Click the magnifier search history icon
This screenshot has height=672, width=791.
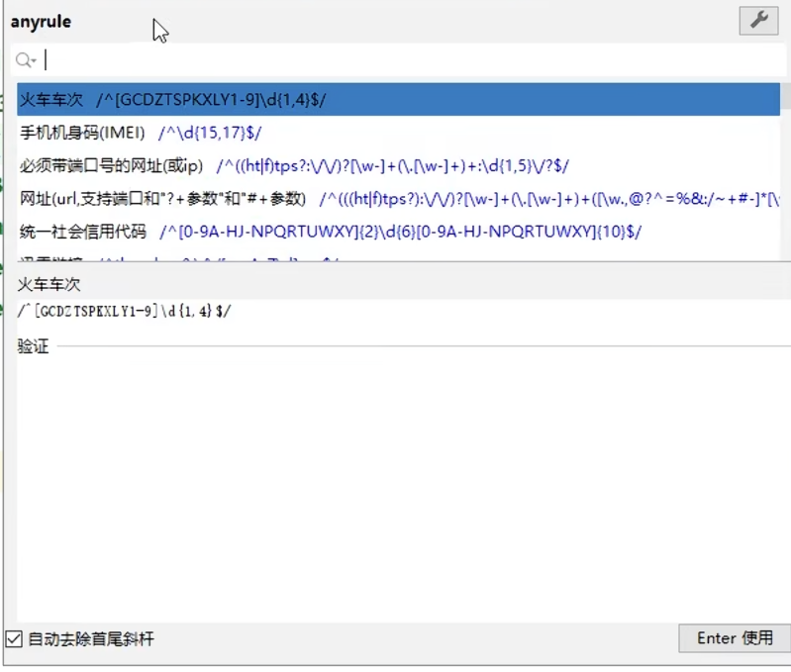23,60
